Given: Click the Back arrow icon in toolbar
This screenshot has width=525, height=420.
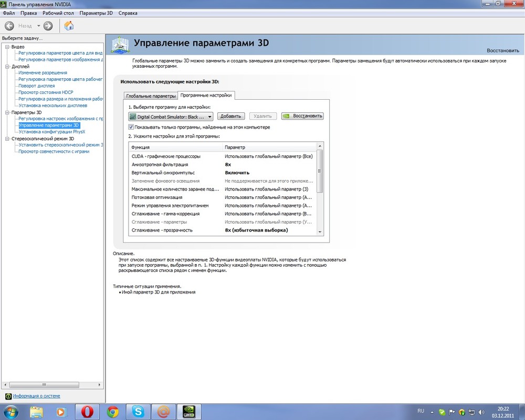Looking at the screenshot, I should (9, 26).
